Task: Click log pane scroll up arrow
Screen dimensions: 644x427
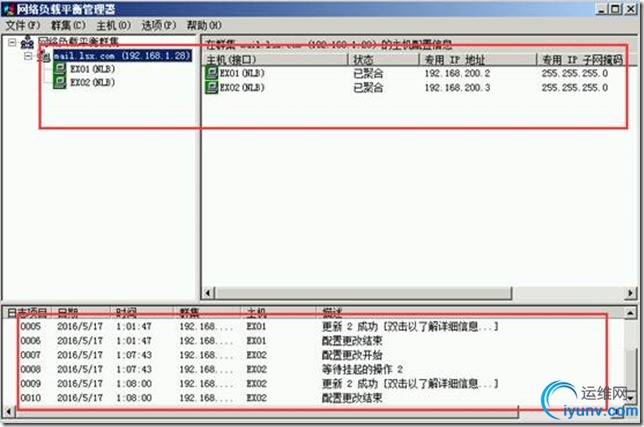Action: point(630,313)
